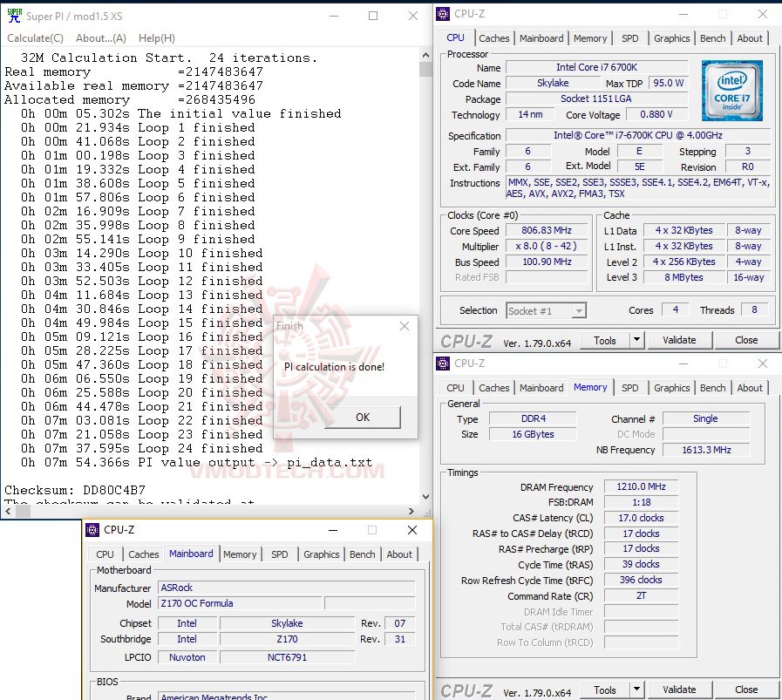Select Caches tab in Memory CPU-Z window
Viewport: 782px width, 700px height.
(493, 388)
